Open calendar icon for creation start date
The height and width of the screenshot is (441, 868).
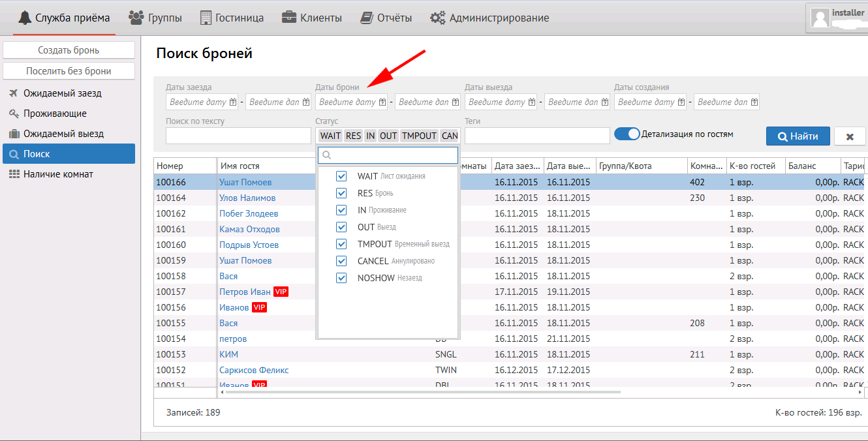[x=682, y=102]
